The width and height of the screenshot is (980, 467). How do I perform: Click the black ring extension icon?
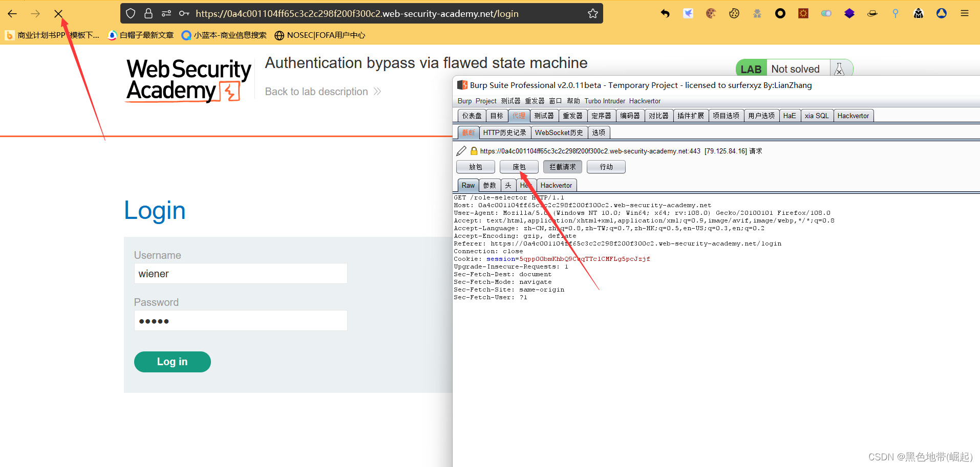(x=780, y=13)
